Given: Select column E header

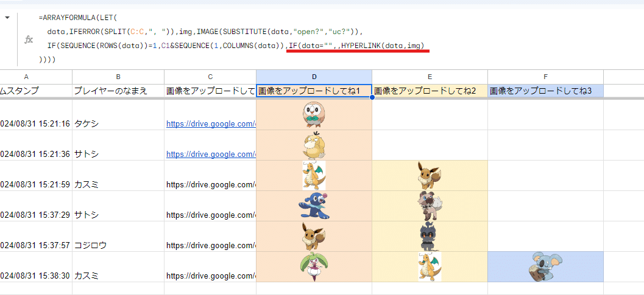Looking at the screenshot, I should 430,77.
